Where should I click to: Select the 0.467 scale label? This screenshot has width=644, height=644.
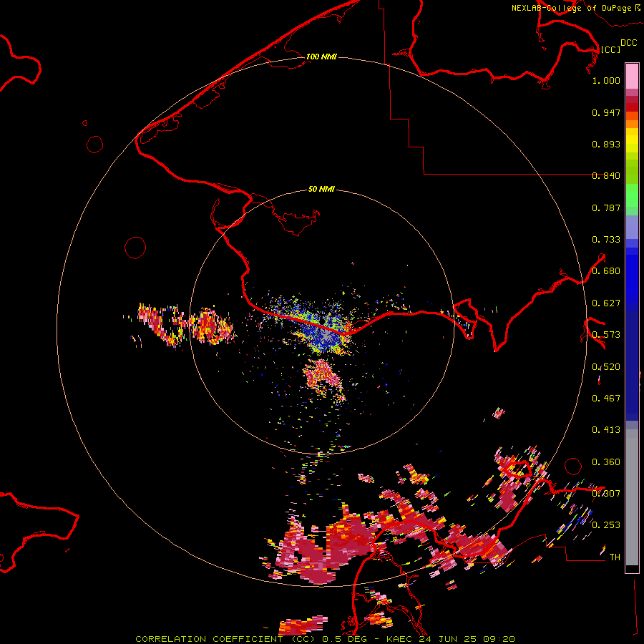tap(606, 399)
